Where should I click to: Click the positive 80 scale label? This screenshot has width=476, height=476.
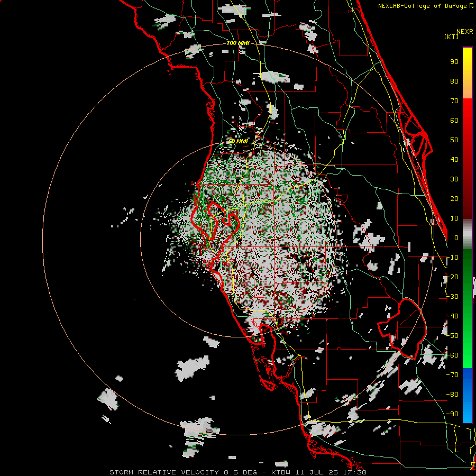[x=454, y=81]
